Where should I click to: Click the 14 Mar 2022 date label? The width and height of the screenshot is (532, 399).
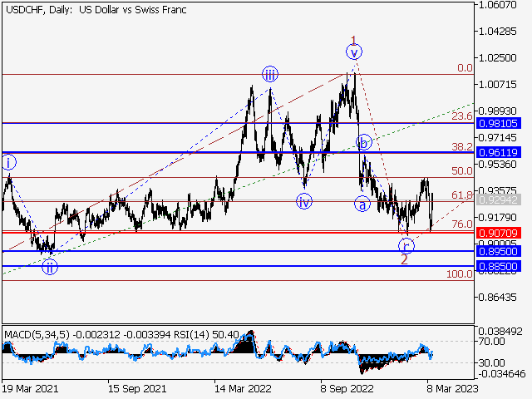pyautogui.click(x=243, y=388)
